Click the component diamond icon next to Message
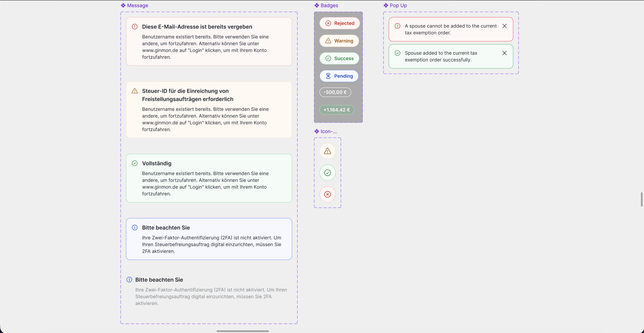 click(123, 5)
